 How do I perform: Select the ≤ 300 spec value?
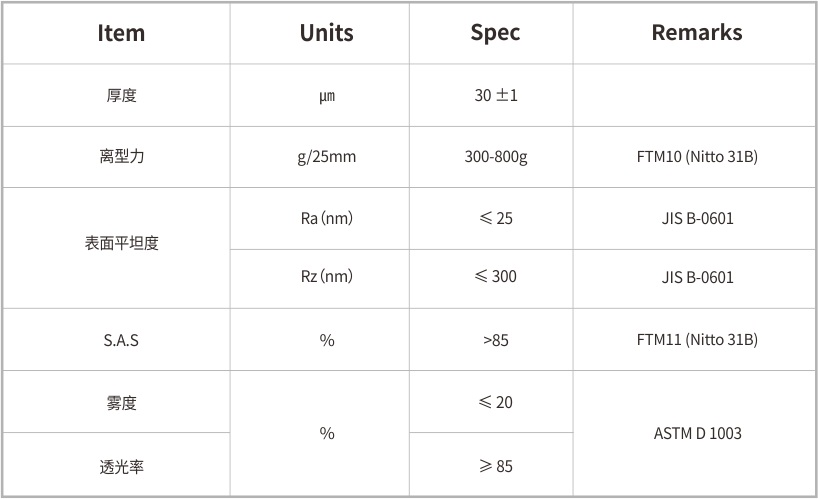tap(495, 276)
